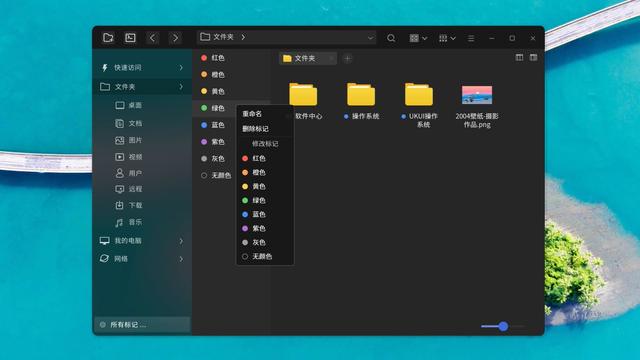640x360 pixels.
Task: Pick 红色 in the 修改标记 submenu
Action: (265, 158)
